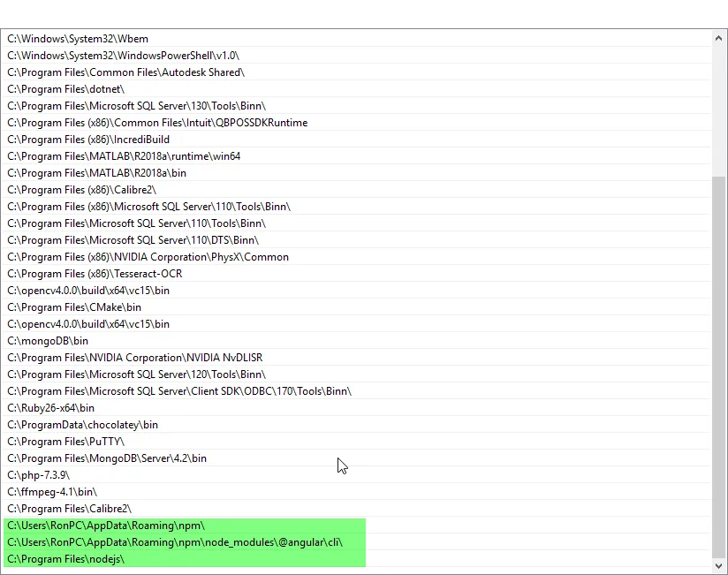Click the vertical scrollbar thumb
Image resolution: width=728 pixels, height=575 pixels.
pos(718,367)
